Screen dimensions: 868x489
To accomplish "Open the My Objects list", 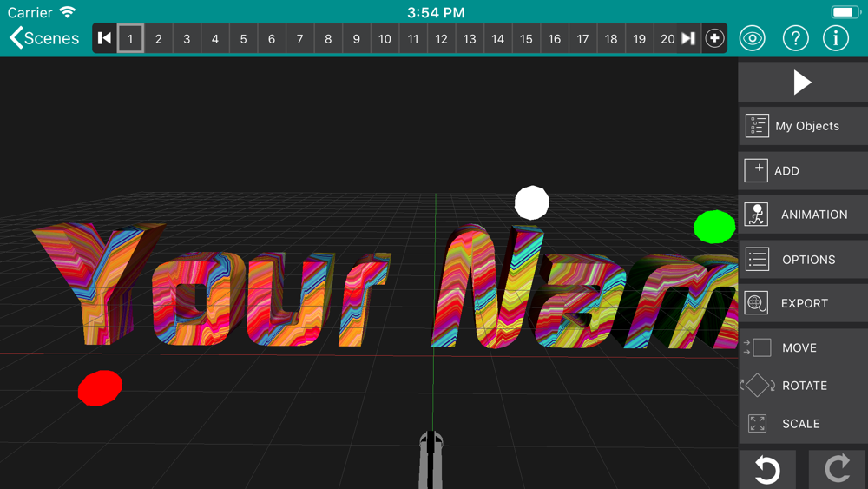I will click(x=803, y=126).
